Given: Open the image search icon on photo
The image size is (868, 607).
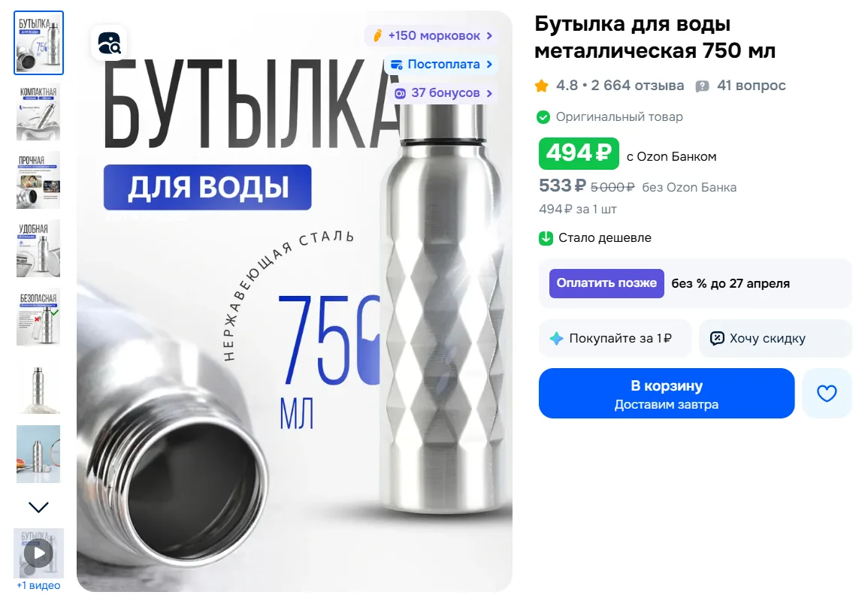Looking at the screenshot, I should click(x=109, y=43).
